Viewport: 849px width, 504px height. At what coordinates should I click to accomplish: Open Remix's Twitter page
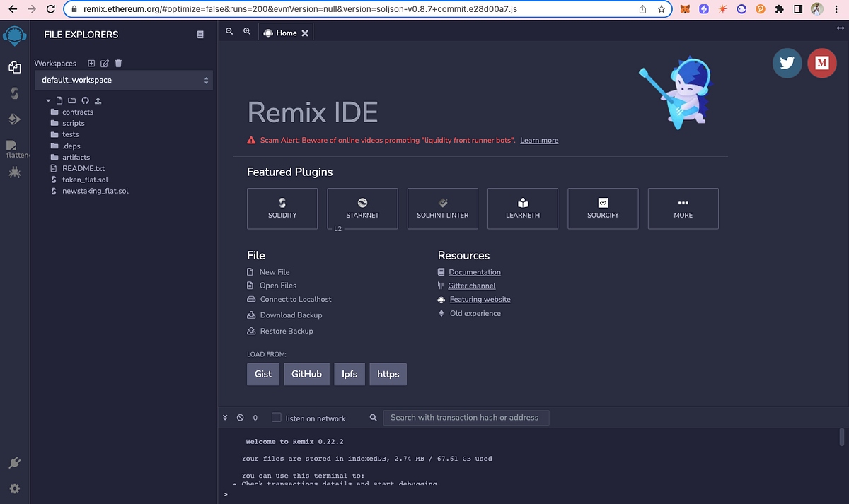tap(787, 63)
